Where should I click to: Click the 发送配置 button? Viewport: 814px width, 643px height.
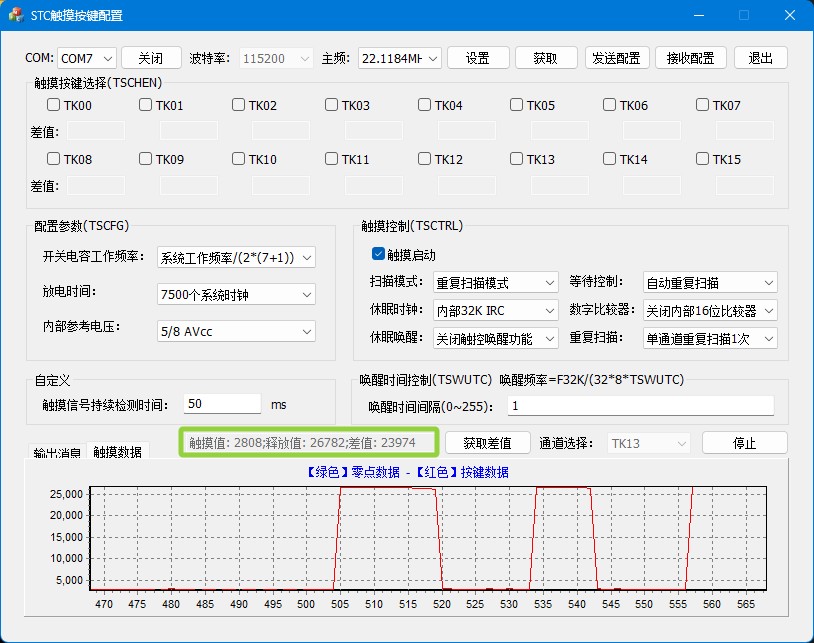617,58
